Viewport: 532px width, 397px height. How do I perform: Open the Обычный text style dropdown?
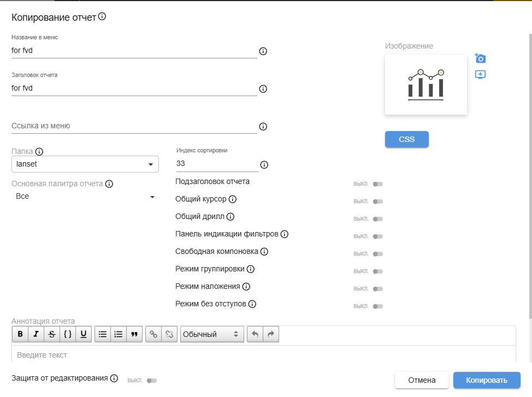(x=211, y=334)
